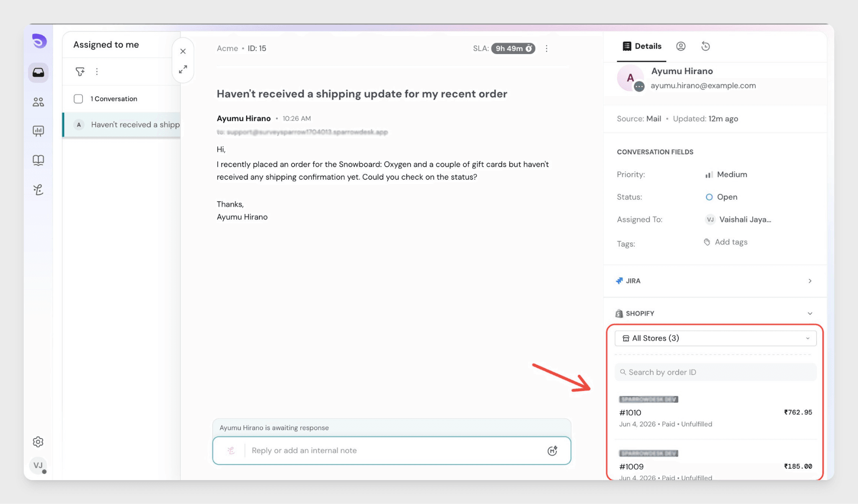The height and width of the screenshot is (504, 858).
Task: Open conversation list more options menu
Action: [97, 72]
